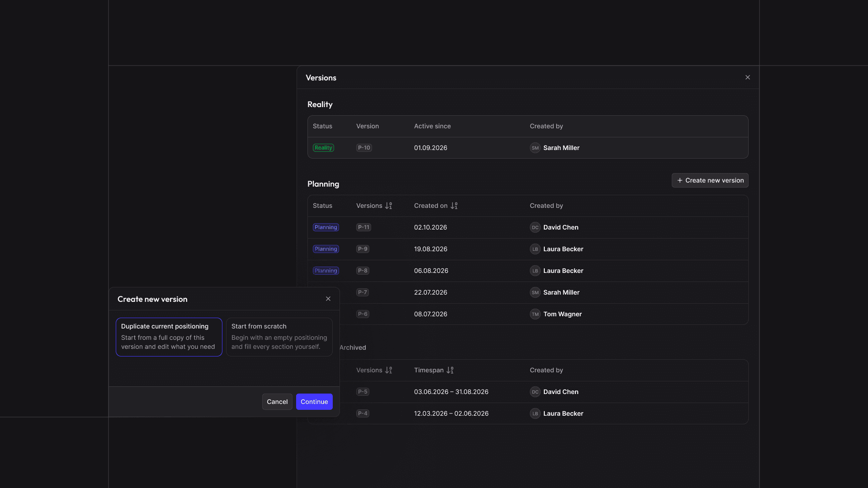This screenshot has height=488, width=868.
Task: Click David Chen avatar in P-11 row
Action: [535, 227]
